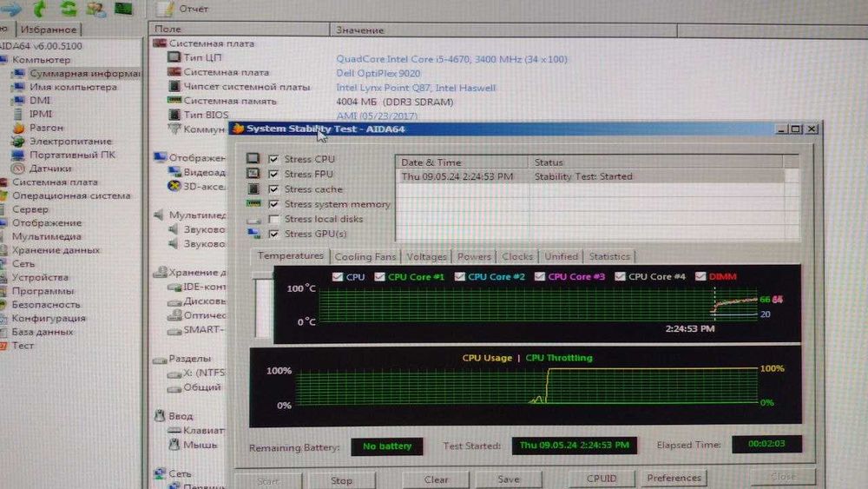This screenshot has height=489, width=868.
Task: Toggle the Stress system memory checkbox
Action: click(x=273, y=204)
